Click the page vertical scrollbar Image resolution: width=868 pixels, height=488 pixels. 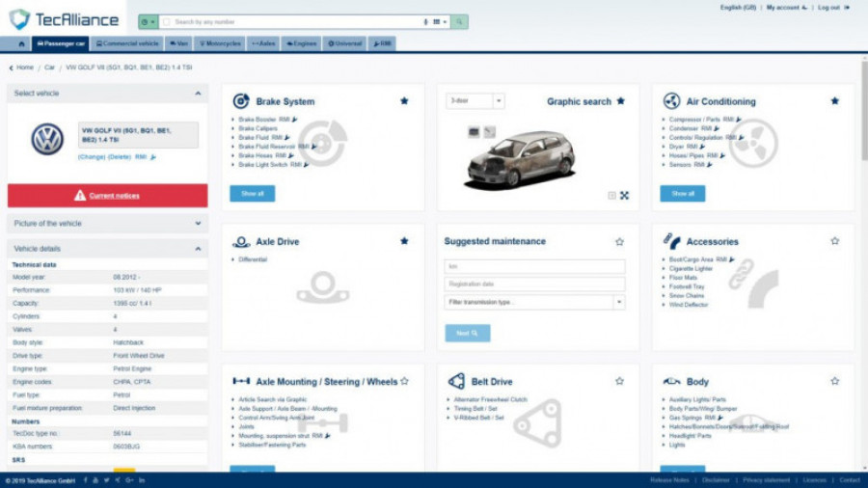point(865,111)
